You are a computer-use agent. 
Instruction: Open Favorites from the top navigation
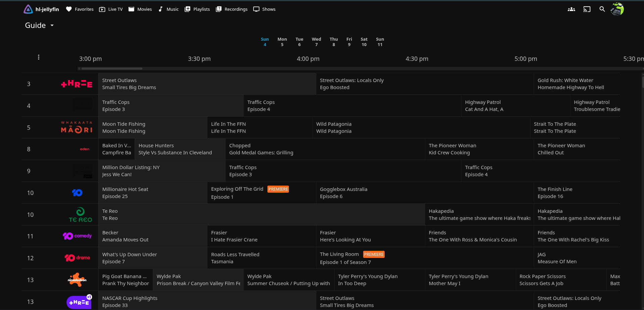80,9
